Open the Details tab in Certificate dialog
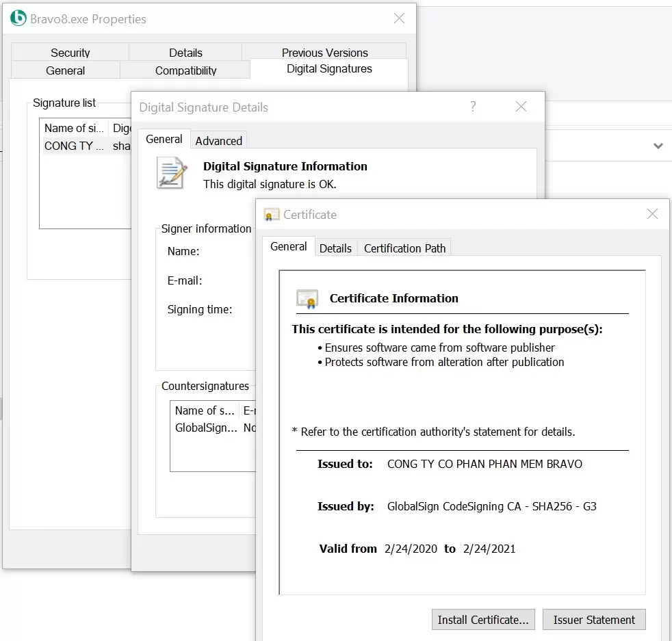Screen dimensions: 672x641 (x=335, y=248)
